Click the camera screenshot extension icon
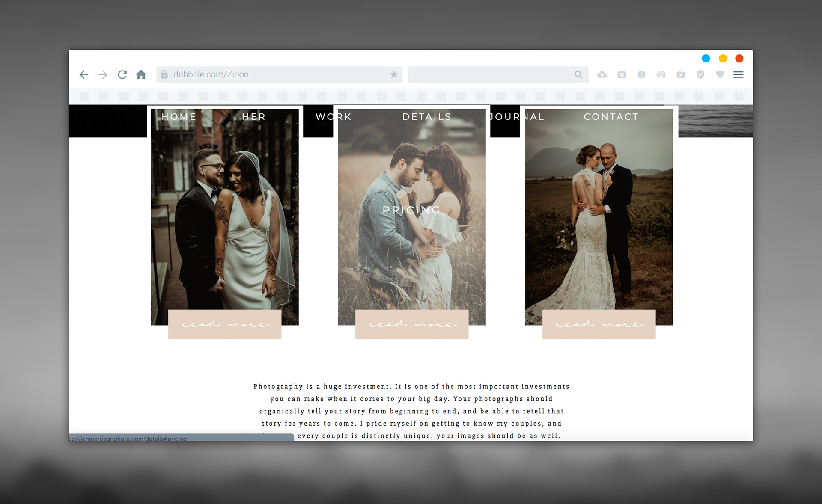This screenshot has height=504, width=822. click(x=622, y=74)
